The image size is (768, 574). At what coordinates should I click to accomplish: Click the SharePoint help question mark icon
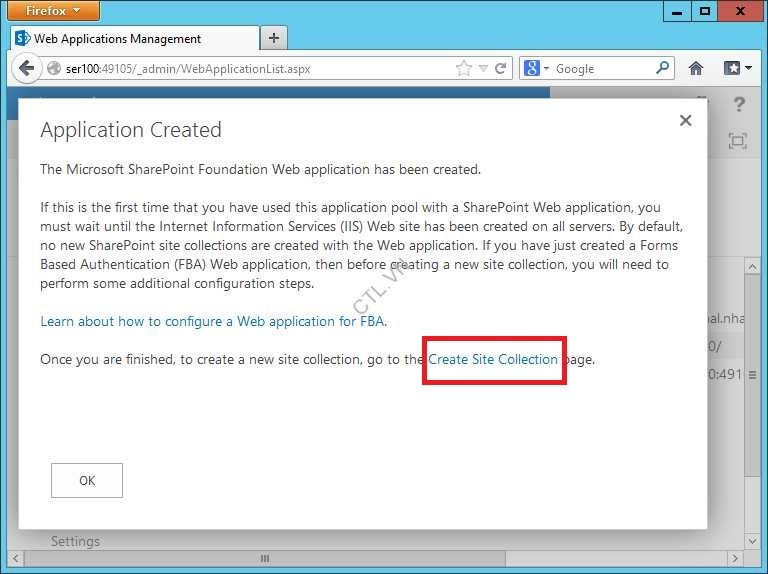pyautogui.click(x=739, y=105)
